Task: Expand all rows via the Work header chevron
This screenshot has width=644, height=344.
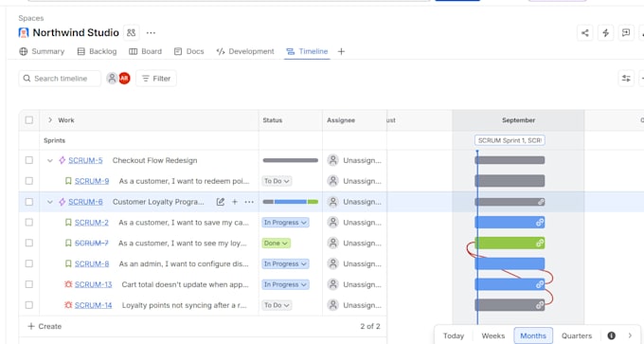Action: coord(49,120)
